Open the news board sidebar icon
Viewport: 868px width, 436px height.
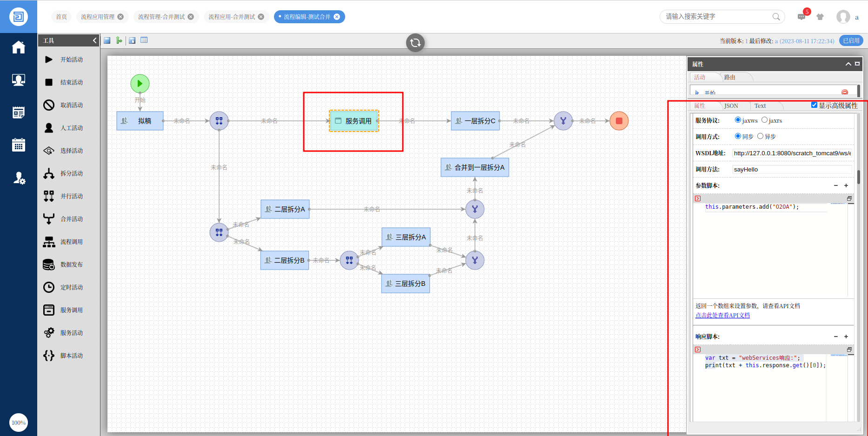(19, 112)
